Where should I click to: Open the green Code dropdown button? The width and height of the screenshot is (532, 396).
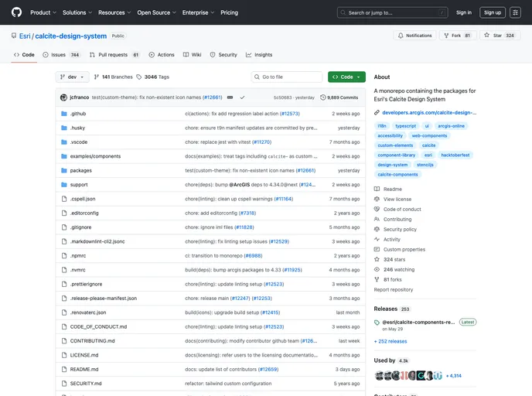click(x=346, y=77)
